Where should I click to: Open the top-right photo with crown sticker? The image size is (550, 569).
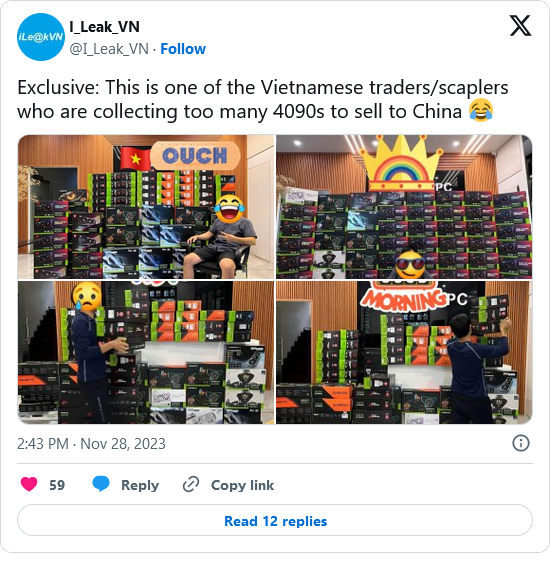pyautogui.click(x=404, y=207)
